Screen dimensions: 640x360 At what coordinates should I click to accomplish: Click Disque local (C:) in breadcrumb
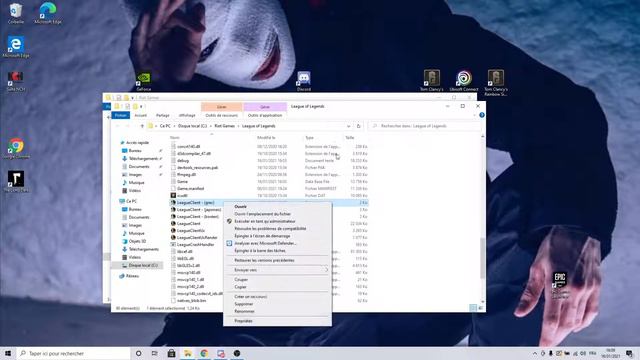(192, 126)
